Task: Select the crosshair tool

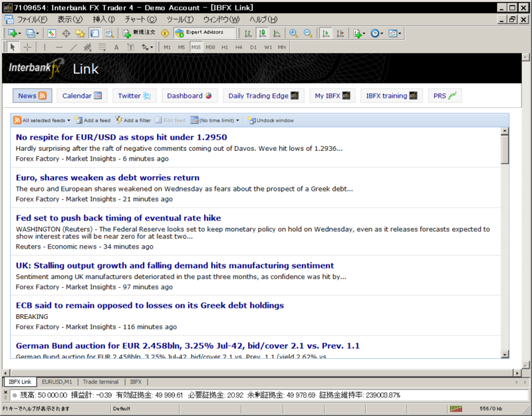Action: click(27, 47)
